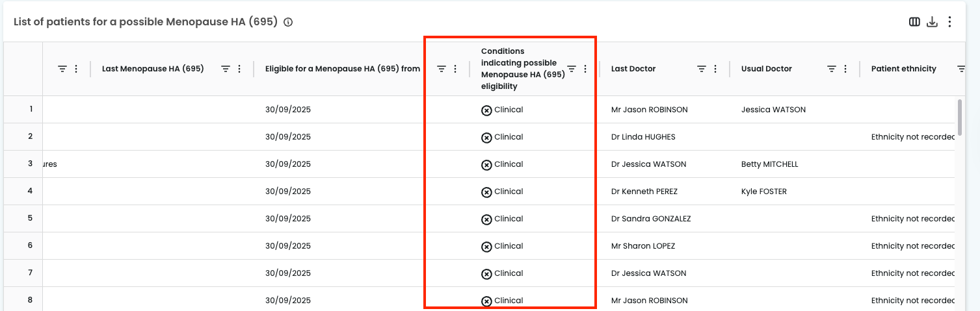Viewport: 980px width, 311px height.
Task: Open the Last Doctor column options menu
Action: (715, 69)
